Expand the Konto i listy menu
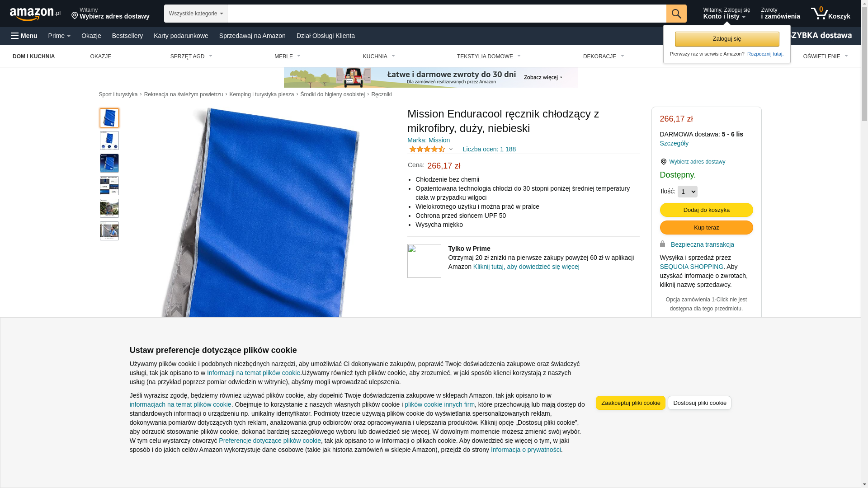868x488 pixels. pos(726,14)
